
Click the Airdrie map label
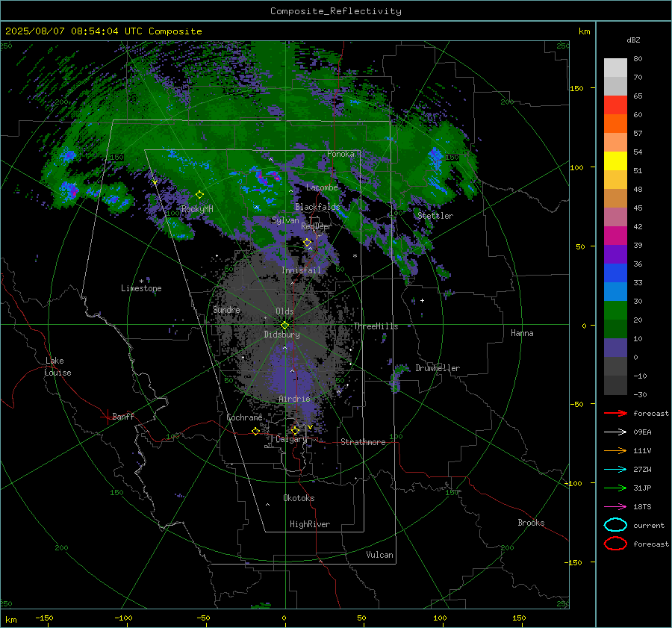294,399
